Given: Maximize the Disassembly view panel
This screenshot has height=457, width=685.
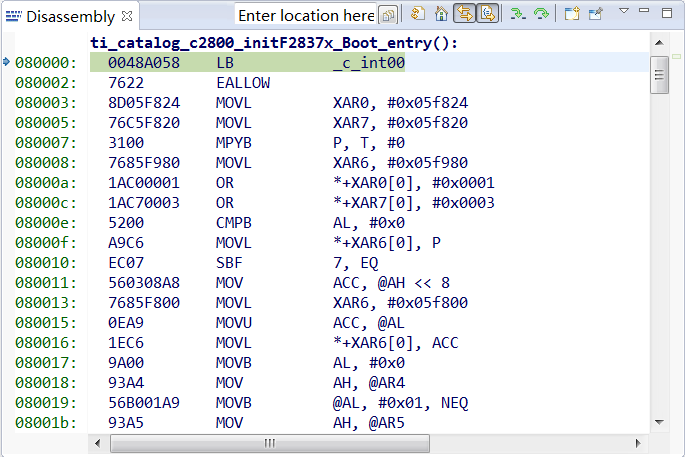Looking at the screenshot, I should point(667,13).
